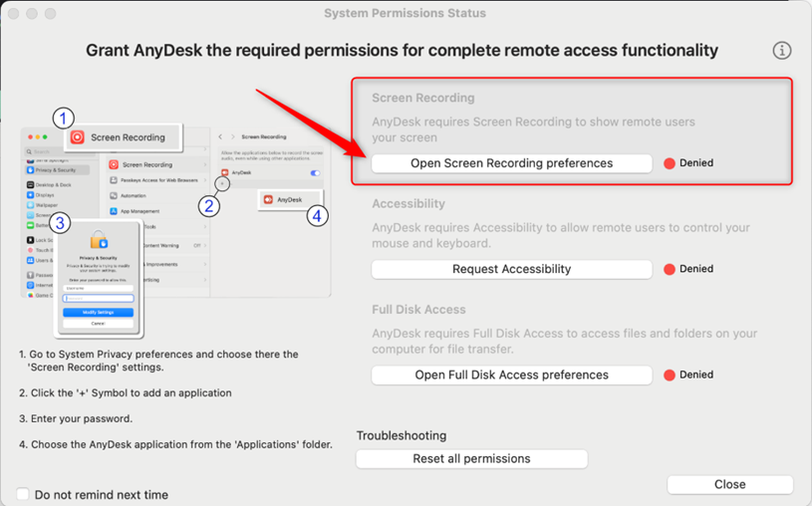Viewport: 812px width, 506px height.
Task: Click the window zoom traffic-light button
Action: point(50,14)
